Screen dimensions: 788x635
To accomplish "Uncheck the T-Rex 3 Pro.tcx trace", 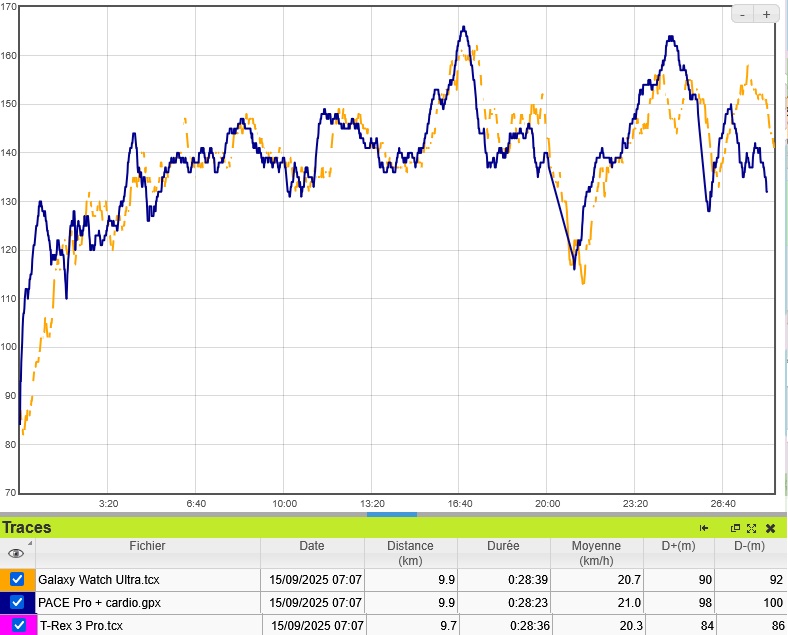I will click(x=18, y=626).
